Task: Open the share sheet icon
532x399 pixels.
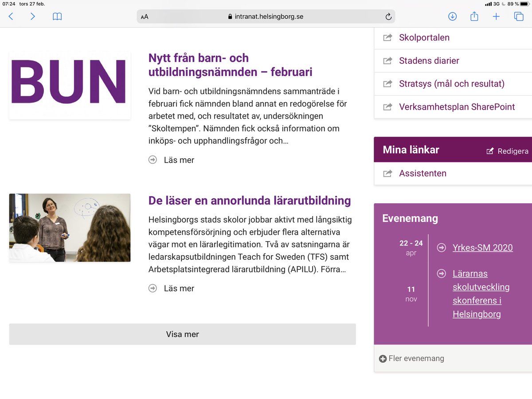Action: pos(474,16)
